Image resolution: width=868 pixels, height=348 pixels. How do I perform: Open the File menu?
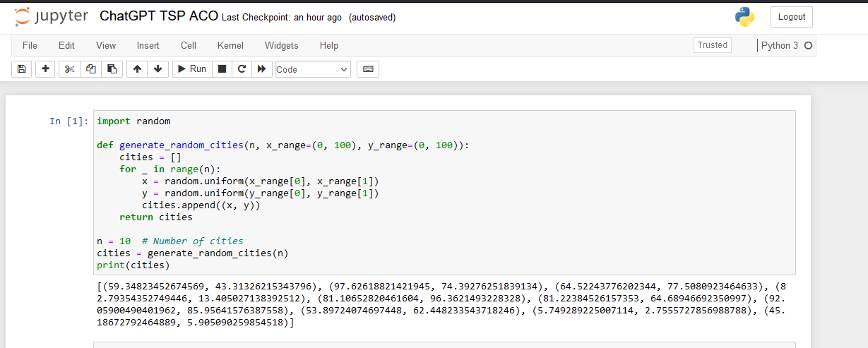coord(30,45)
